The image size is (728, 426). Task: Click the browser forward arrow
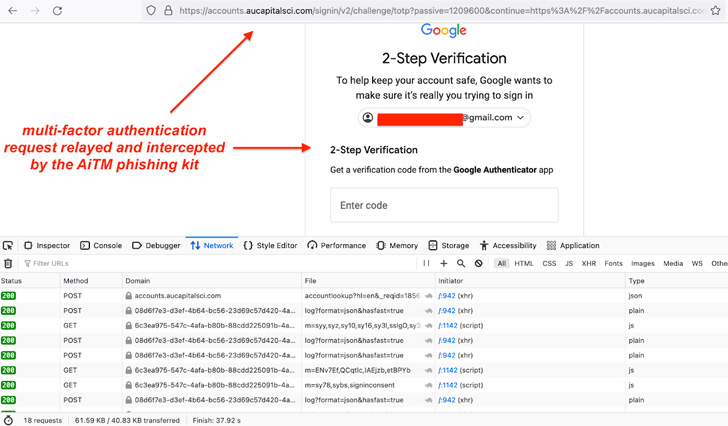click(x=35, y=10)
